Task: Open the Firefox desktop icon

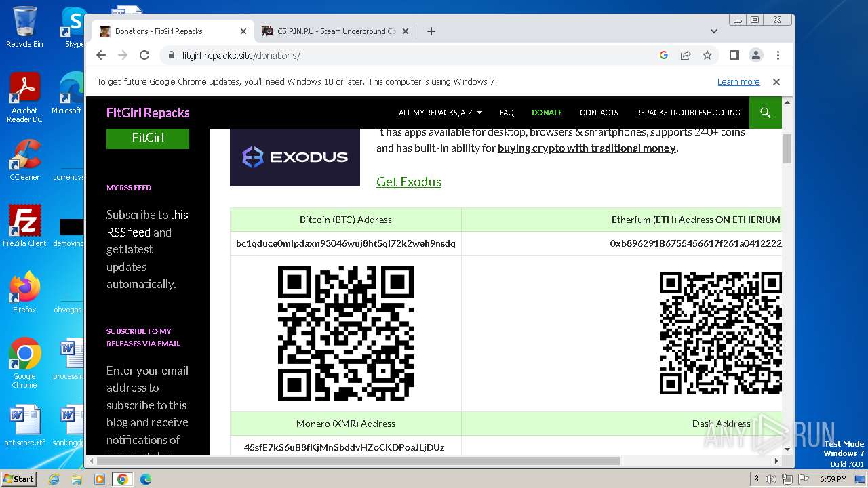Action: point(24,293)
